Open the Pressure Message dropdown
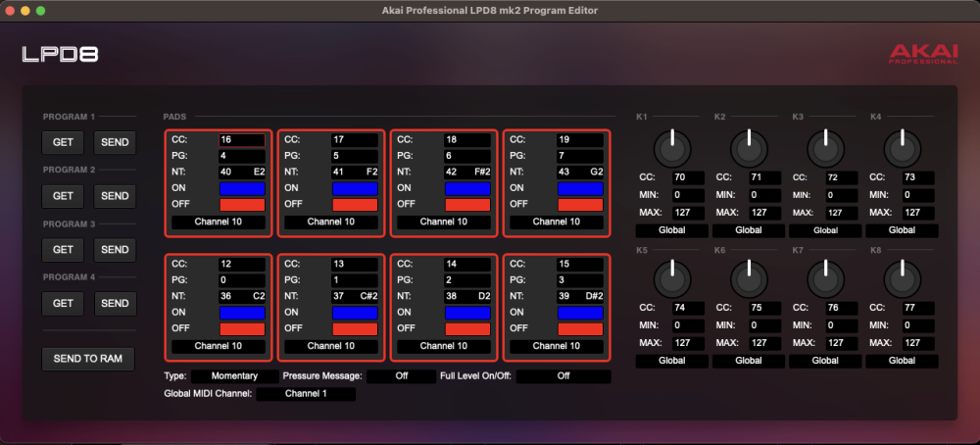 401,376
